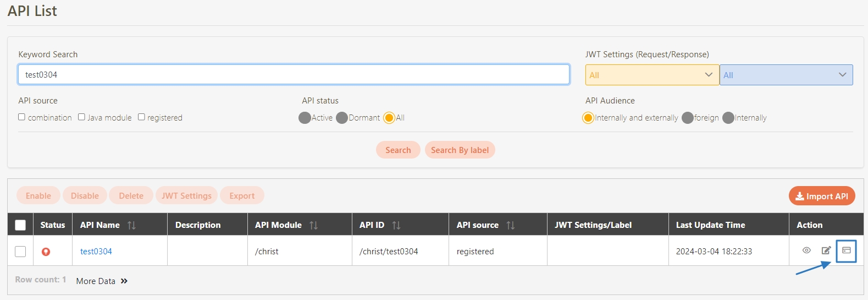The height and width of the screenshot is (300, 868).
Task: Click the highlighted window icon in Action column
Action: pos(846,250)
